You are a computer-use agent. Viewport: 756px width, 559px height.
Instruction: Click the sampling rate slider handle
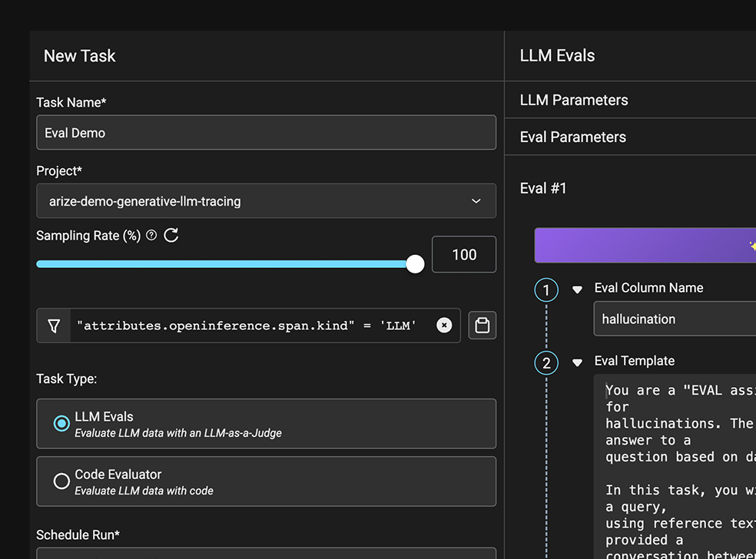415,264
